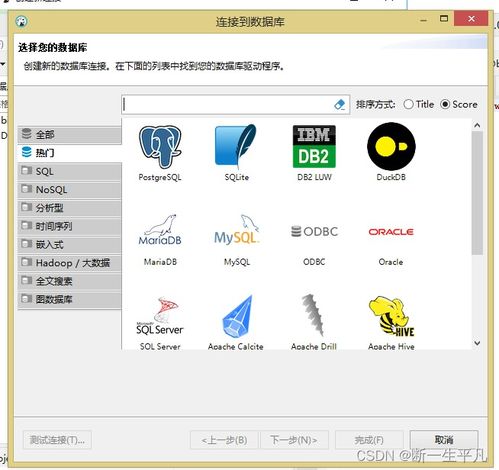Choose the MariaDB seal icon
This screenshot has width=499, height=470.
(x=160, y=230)
